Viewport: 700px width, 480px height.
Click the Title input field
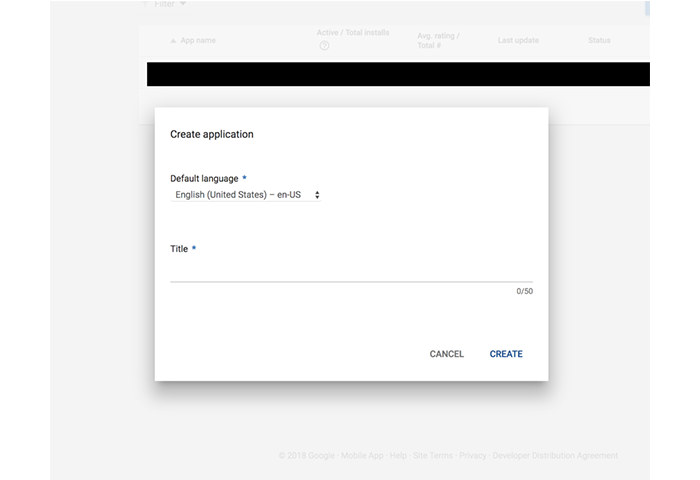[350, 272]
